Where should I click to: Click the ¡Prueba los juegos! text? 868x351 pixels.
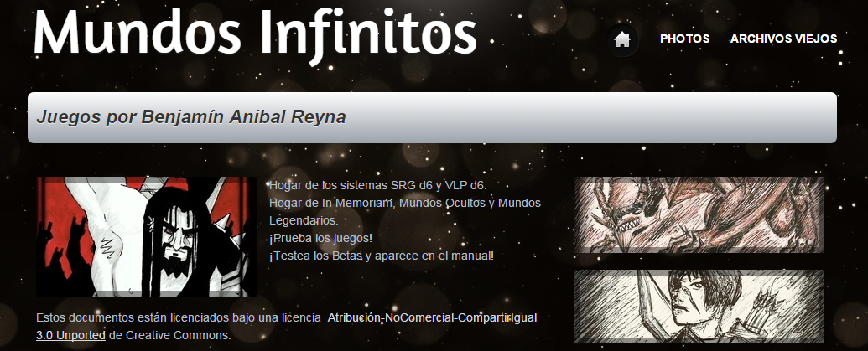click(x=320, y=238)
